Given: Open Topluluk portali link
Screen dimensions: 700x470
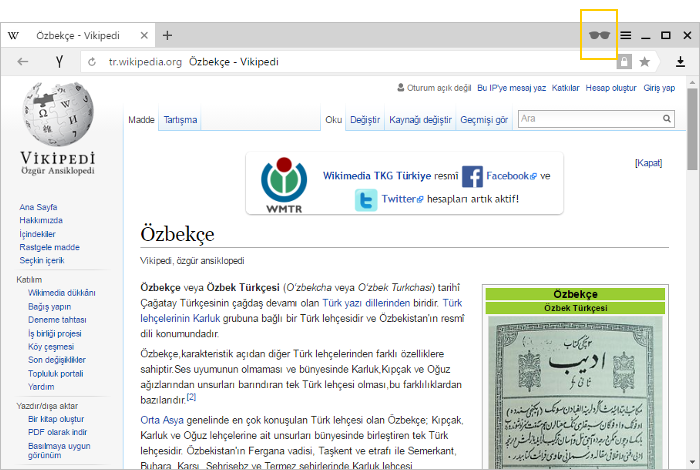Looking at the screenshot, I should pos(55,374).
